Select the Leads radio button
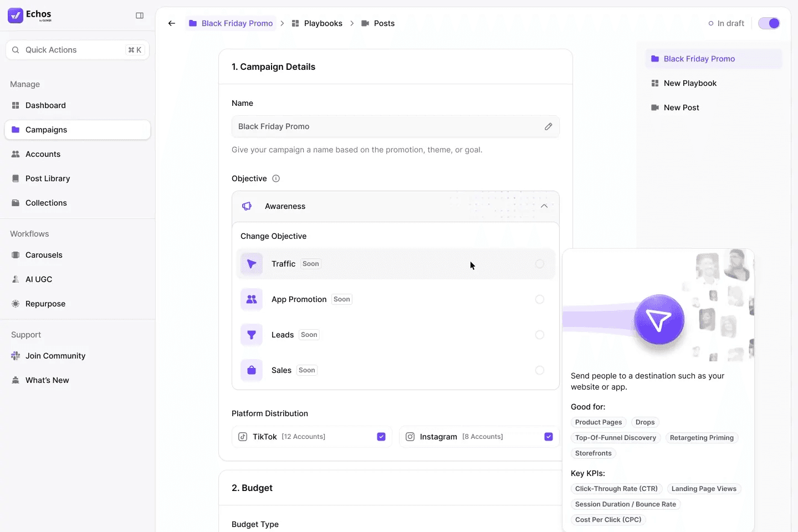Screen dimensions: 798x532 540,335
